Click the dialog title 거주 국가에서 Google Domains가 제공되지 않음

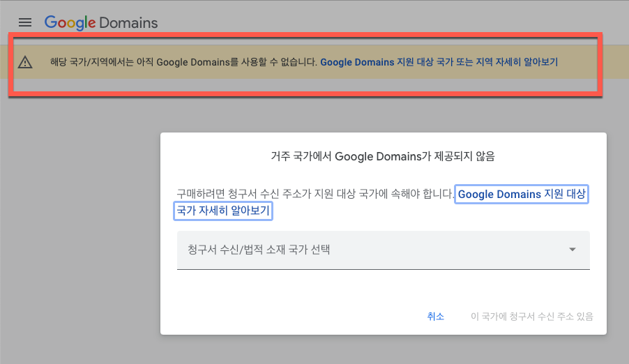click(x=383, y=156)
